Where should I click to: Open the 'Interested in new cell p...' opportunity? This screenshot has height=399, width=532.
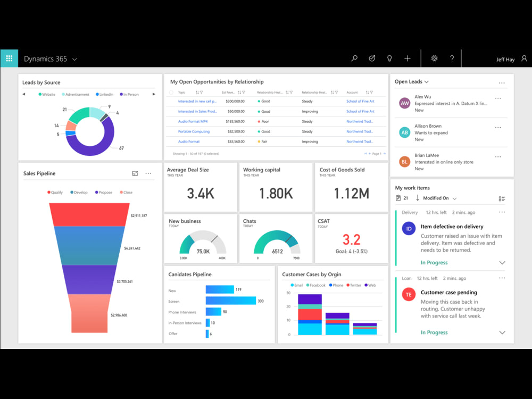pos(197,101)
